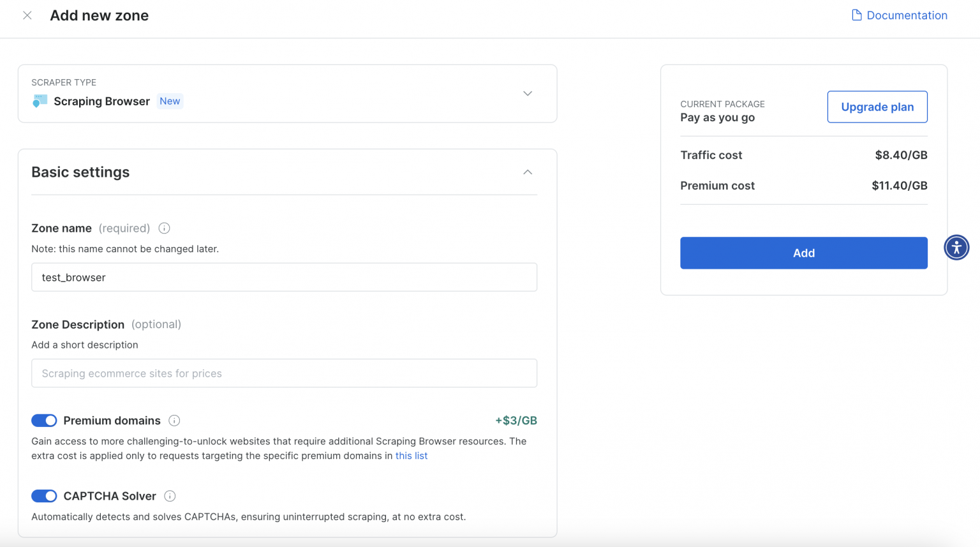Select the Scraping Browser scraper type icon
980x547 pixels.
tap(40, 101)
